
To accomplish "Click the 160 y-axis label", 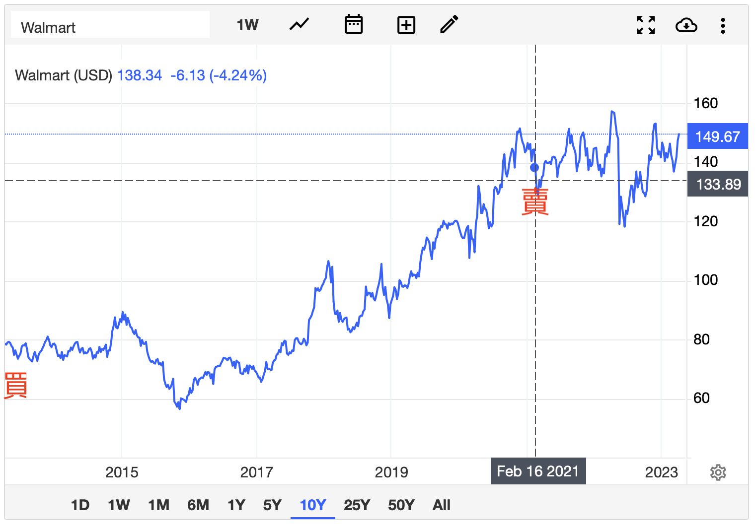I will (x=706, y=103).
